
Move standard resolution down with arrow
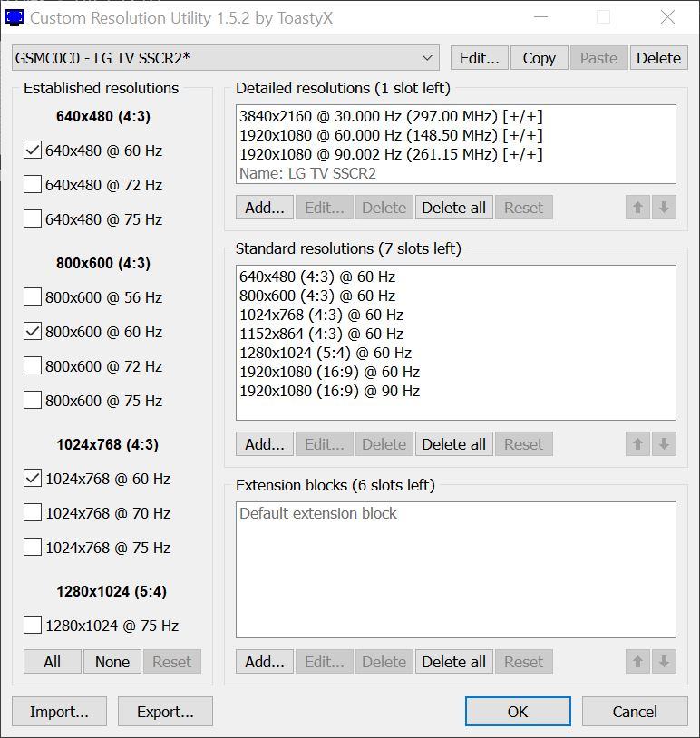(x=665, y=444)
